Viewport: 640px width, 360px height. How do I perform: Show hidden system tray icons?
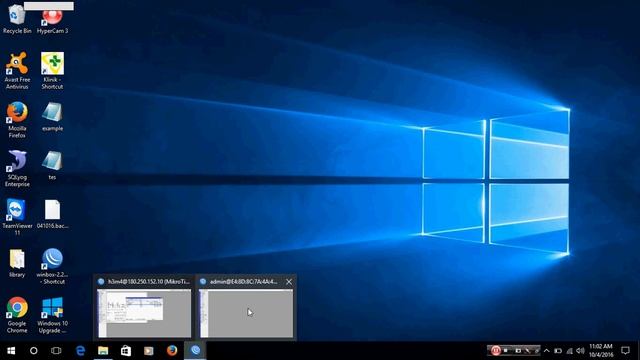[547, 351]
